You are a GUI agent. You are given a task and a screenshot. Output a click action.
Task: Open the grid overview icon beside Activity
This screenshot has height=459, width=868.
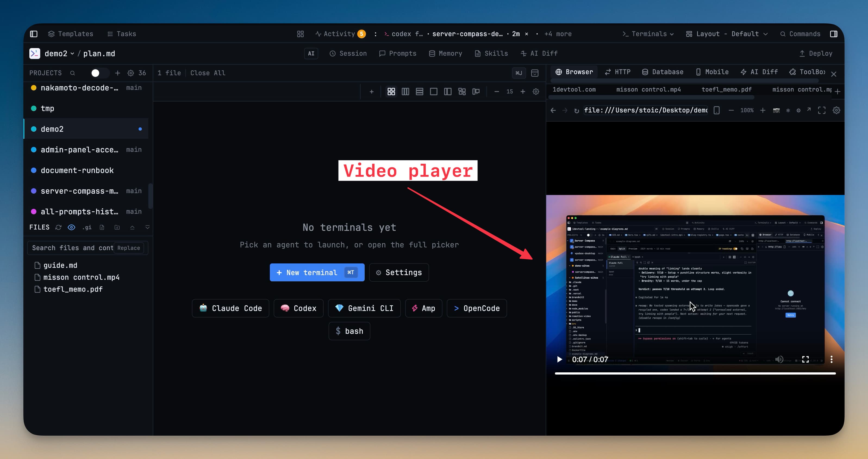click(300, 34)
